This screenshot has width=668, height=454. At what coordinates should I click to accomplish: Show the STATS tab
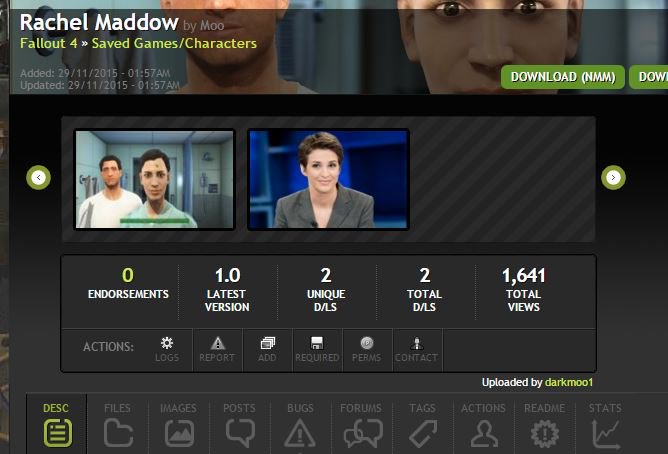click(605, 425)
